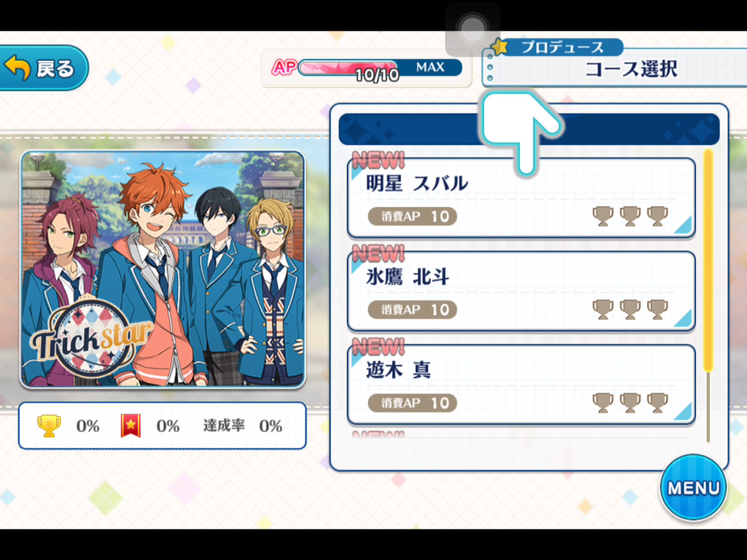Select the 氷鷹 北斗 course
Viewport: 747px width, 560px height.
pos(521,291)
